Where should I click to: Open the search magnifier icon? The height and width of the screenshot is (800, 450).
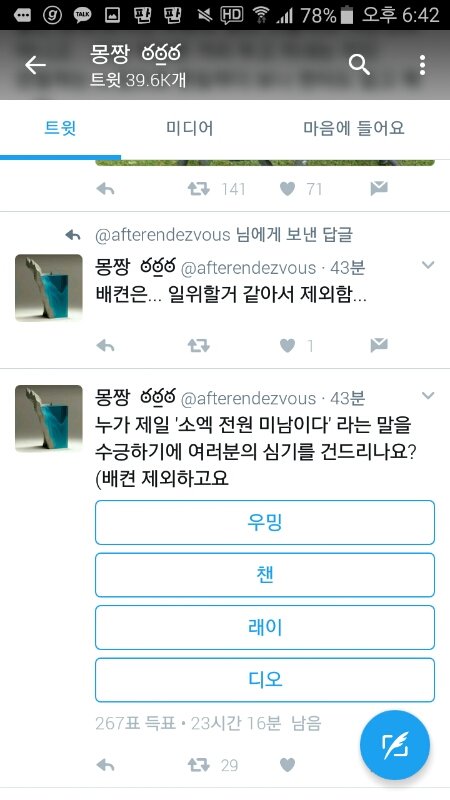(x=359, y=65)
